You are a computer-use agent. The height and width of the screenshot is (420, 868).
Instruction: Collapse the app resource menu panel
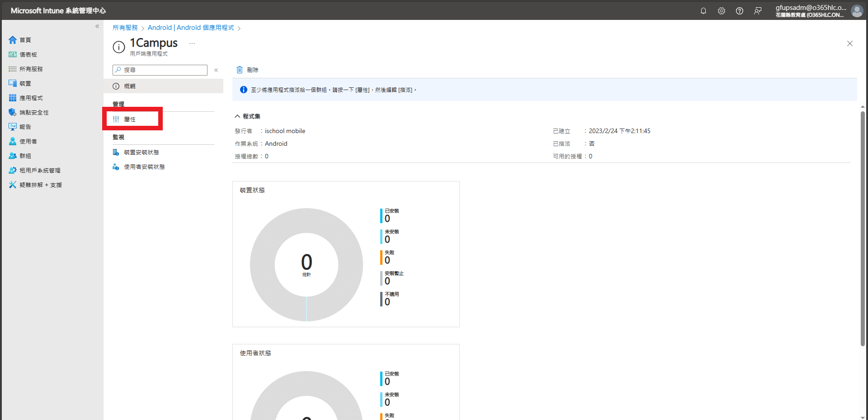point(216,70)
